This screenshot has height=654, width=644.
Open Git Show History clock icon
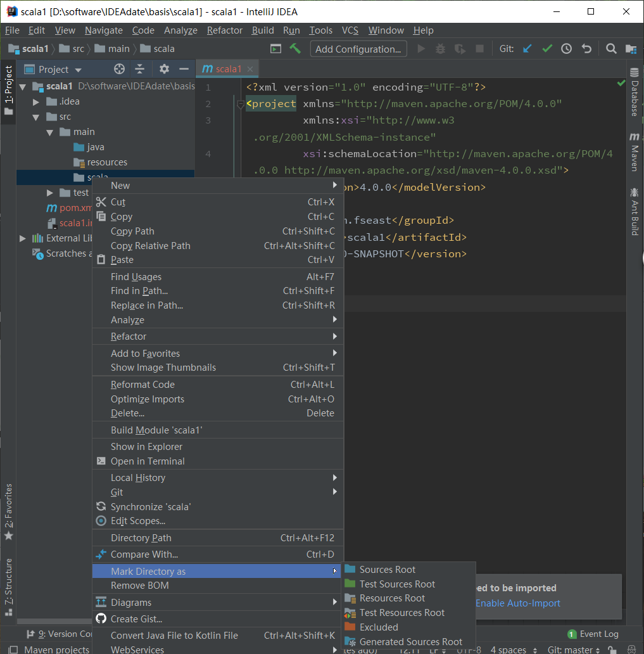point(566,49)
